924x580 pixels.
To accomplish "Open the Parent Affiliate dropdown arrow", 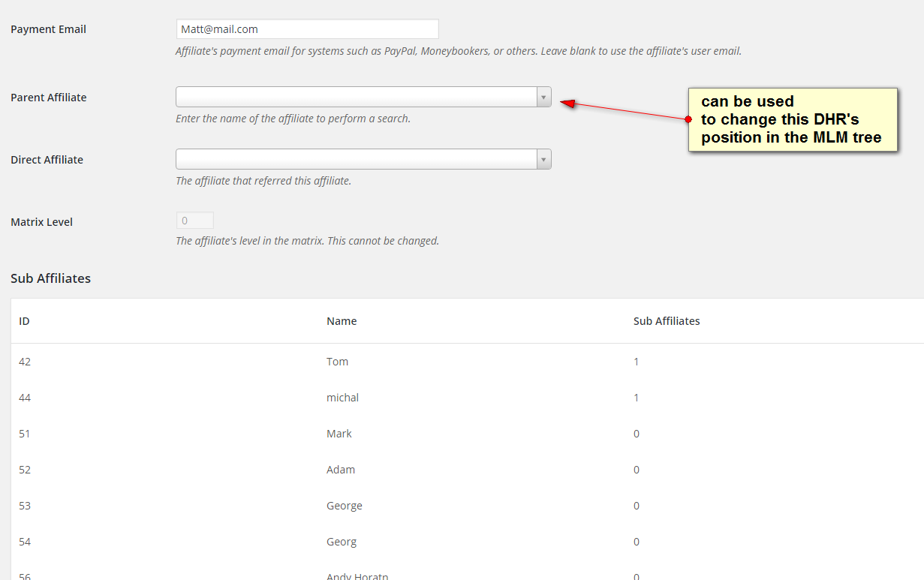I will coord(543,98).
